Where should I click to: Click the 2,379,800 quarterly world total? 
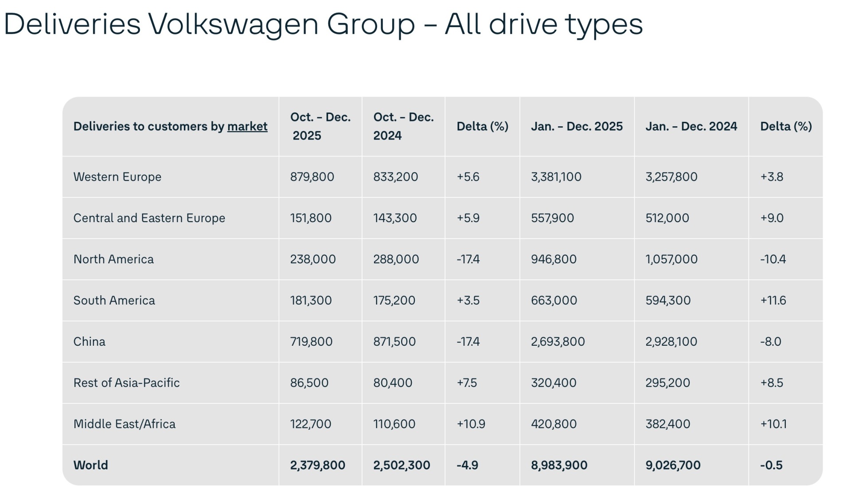click(317, 465)
